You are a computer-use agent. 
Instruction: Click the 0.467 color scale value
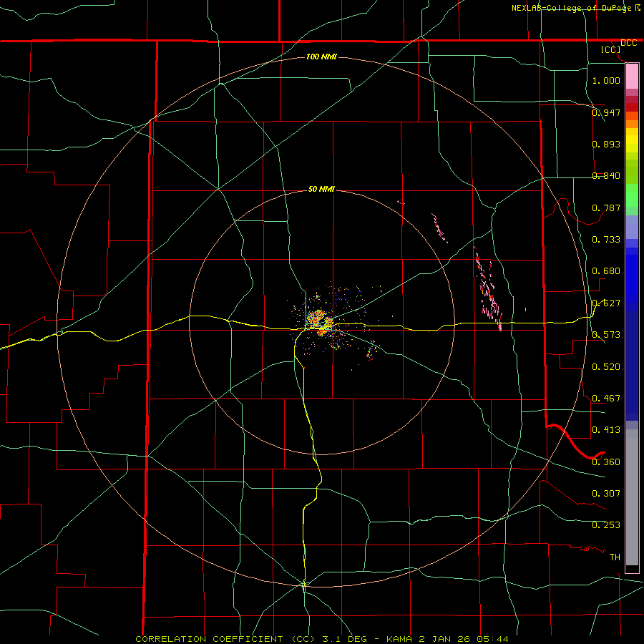pos(606,399)
